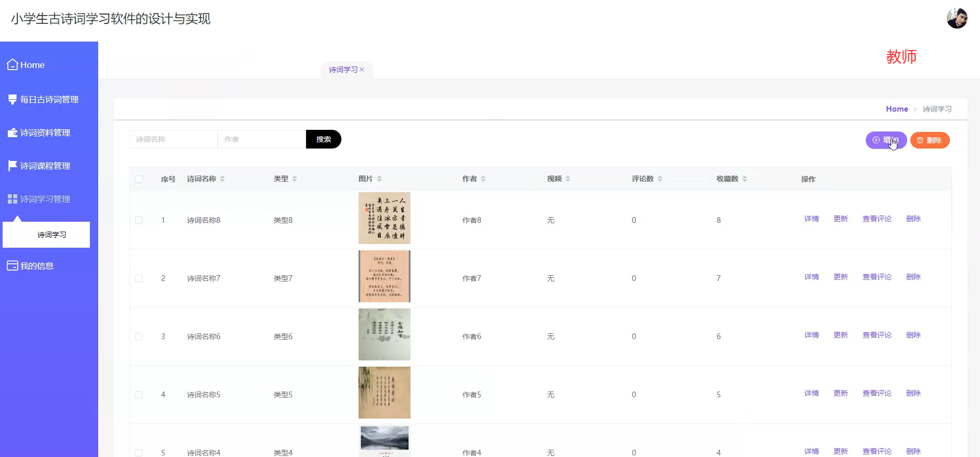Open 详情 for 诗词名称6
The image size is (980, 457).
tap(812, 335)
